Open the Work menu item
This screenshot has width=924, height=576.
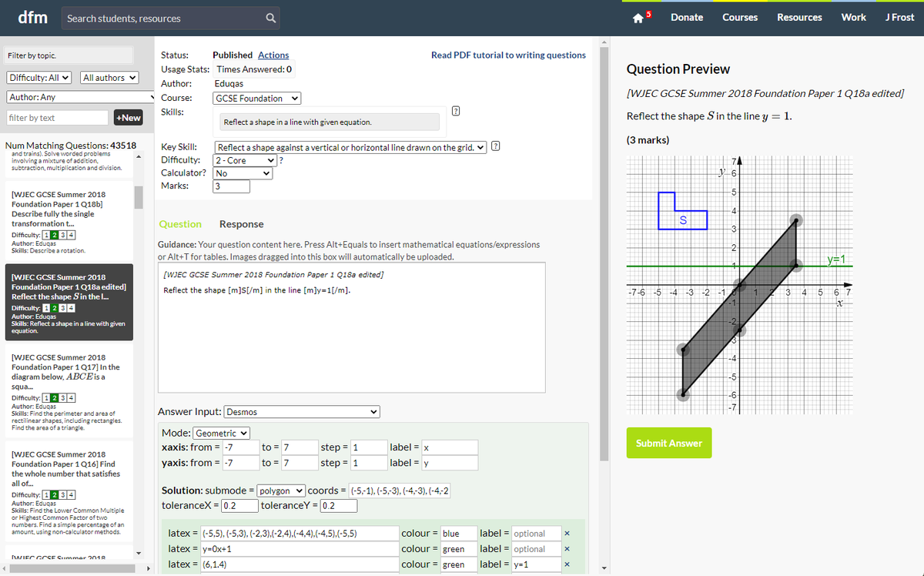pyautogui.click(x=853, y=17)
